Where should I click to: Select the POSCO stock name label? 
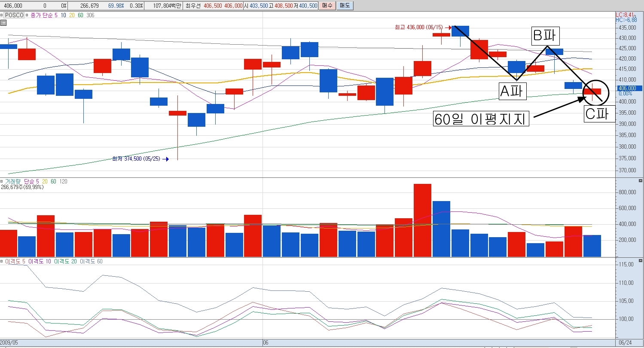pos(14,15)
